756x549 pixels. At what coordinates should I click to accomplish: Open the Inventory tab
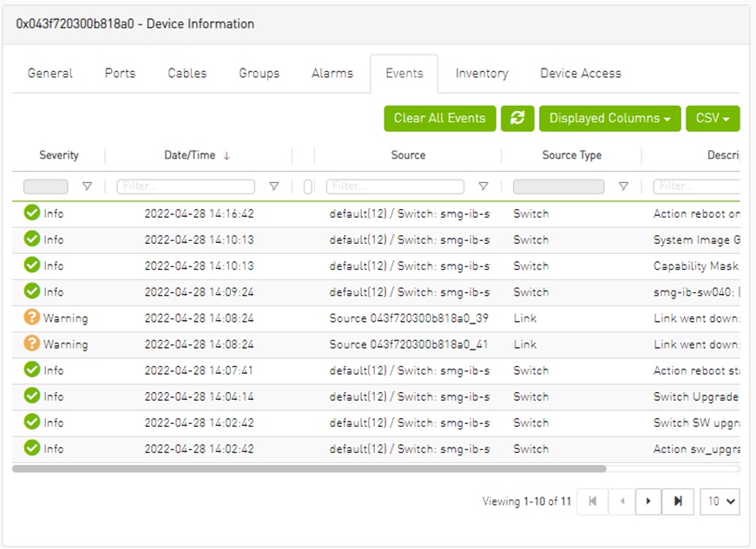click(482, 74)
